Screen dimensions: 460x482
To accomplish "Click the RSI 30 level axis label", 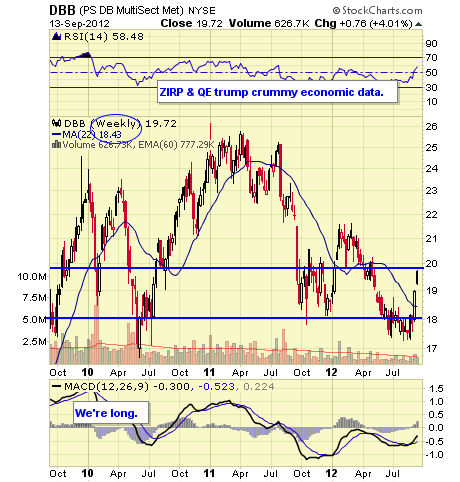I will (x=432, y=87).
